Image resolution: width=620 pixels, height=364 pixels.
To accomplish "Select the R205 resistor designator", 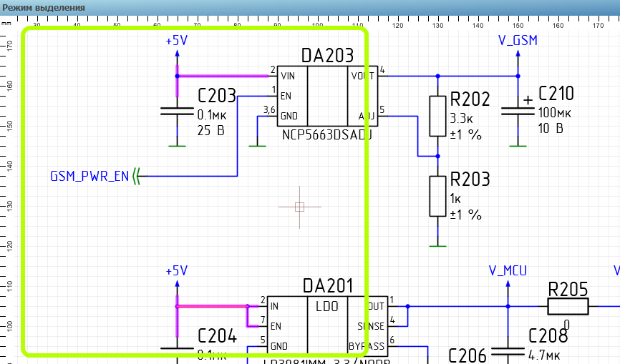I will pyautogui.click(x=568, y=290).
